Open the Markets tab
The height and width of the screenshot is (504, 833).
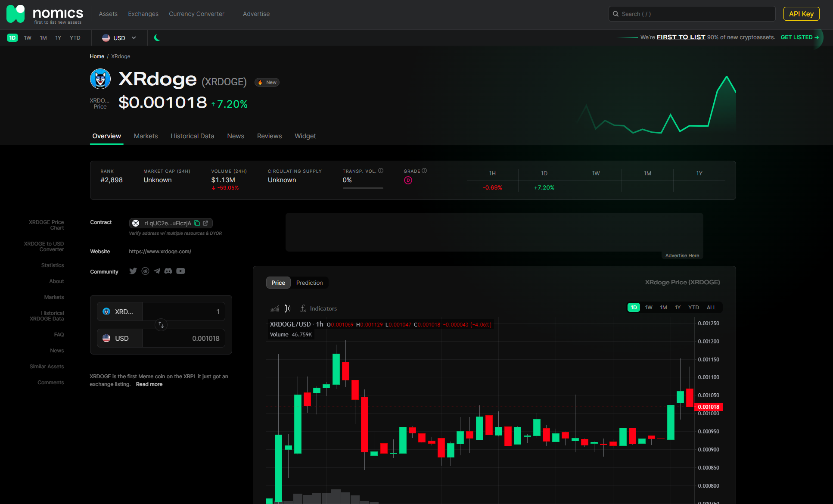146,136
